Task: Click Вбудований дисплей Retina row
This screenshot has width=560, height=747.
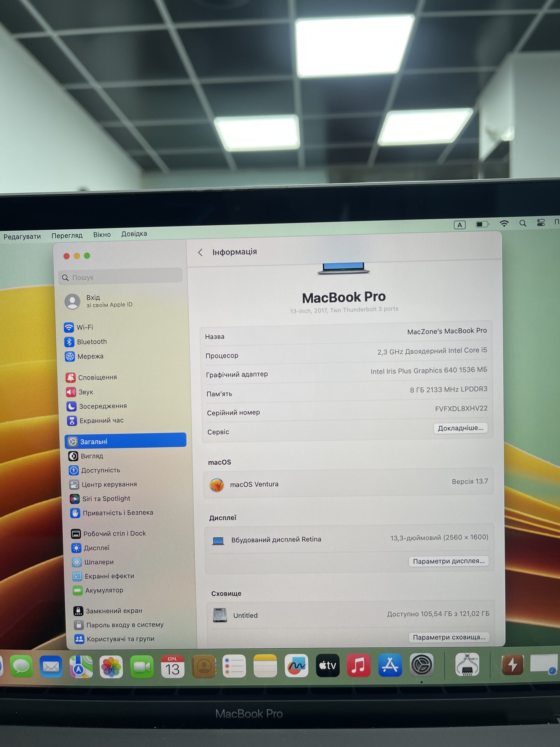Action: tap(349, 539)
